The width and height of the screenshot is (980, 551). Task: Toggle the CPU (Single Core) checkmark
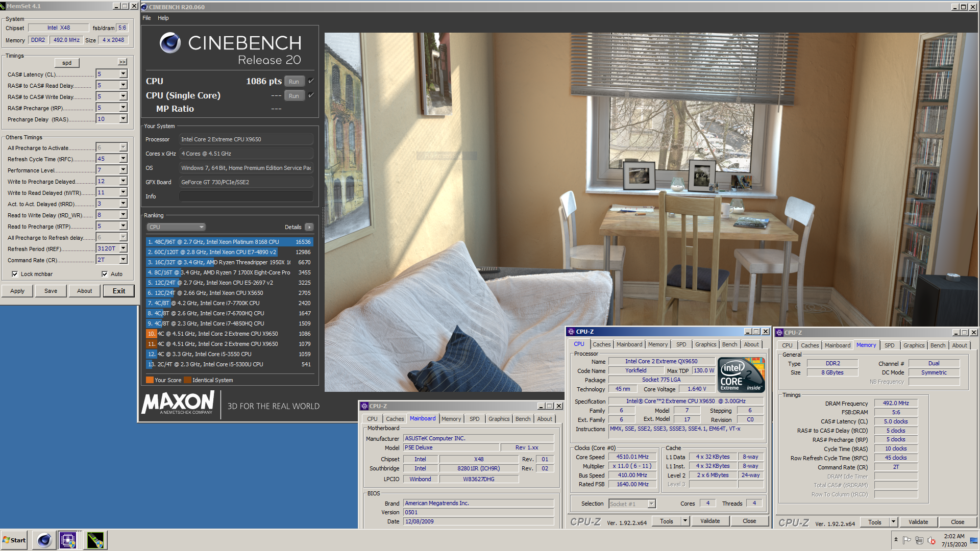311,95
